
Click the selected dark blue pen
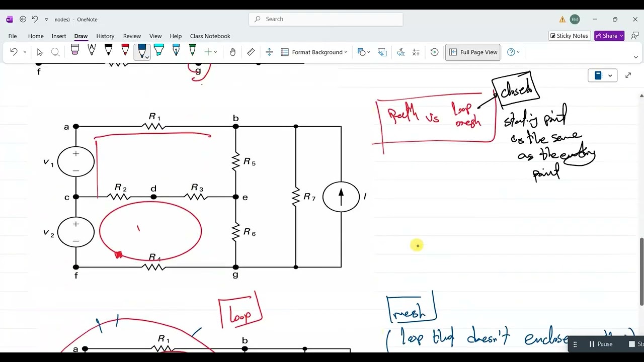pyautogui.click(x=142, y=49)
